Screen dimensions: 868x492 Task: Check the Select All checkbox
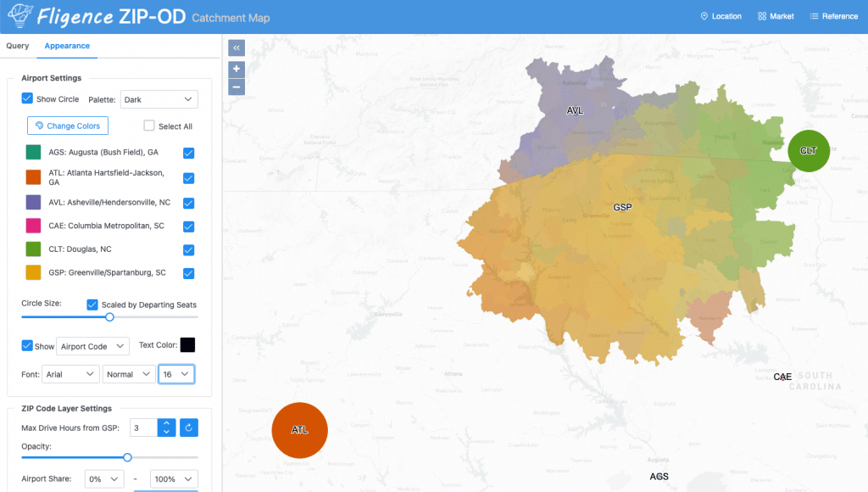point(149,126)
